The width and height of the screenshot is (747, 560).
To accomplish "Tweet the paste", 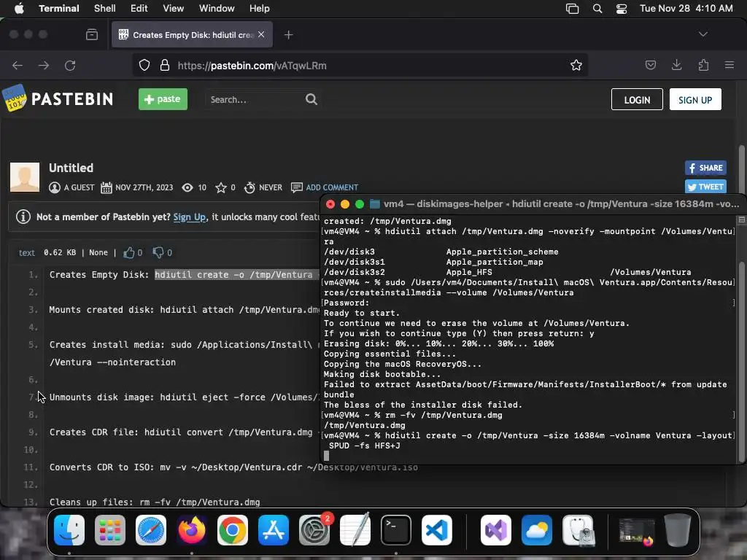I will [x=705, y=187].
